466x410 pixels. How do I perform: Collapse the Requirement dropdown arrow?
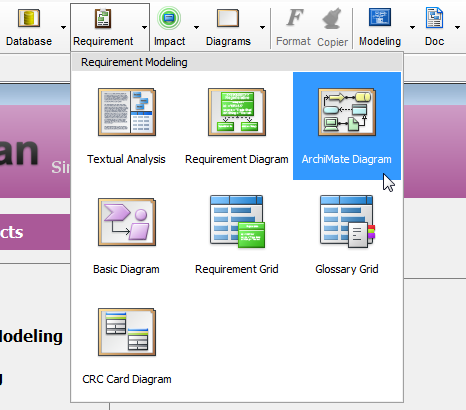click(144, 27)
